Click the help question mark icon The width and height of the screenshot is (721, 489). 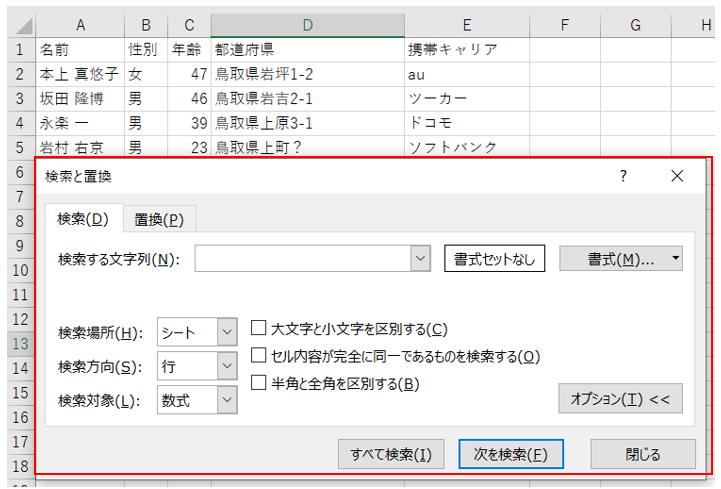coord(623,176)
